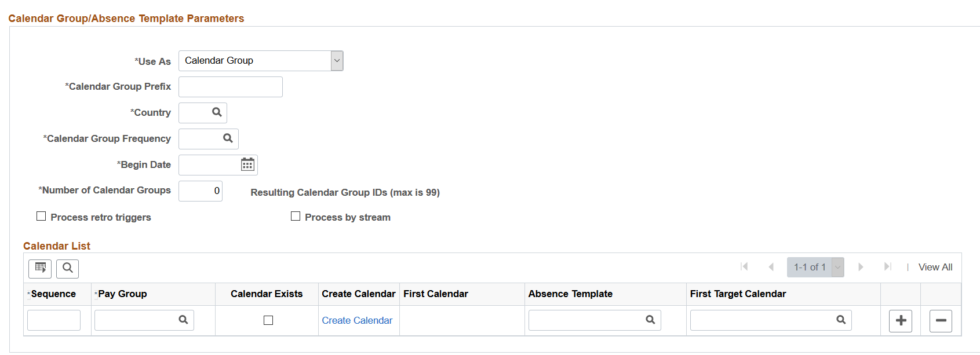Click the Number of Calendar Groups field
Screen dimensions: 980x355
click(201, 191)
